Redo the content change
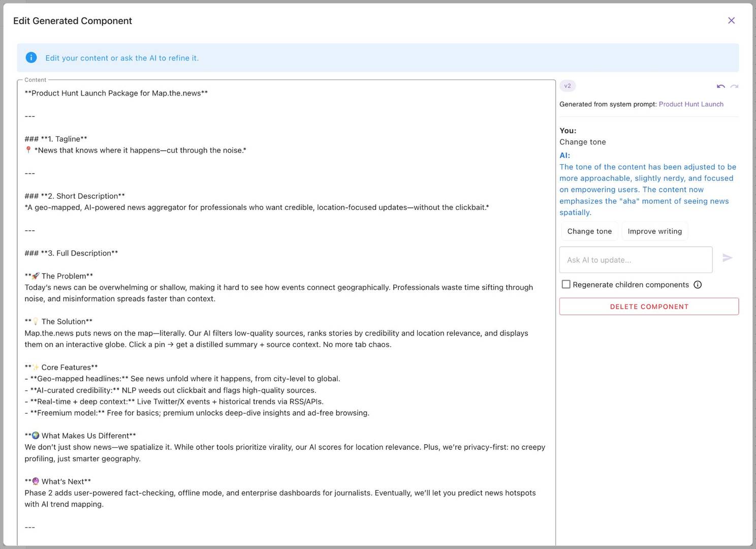 coord(734,86)
